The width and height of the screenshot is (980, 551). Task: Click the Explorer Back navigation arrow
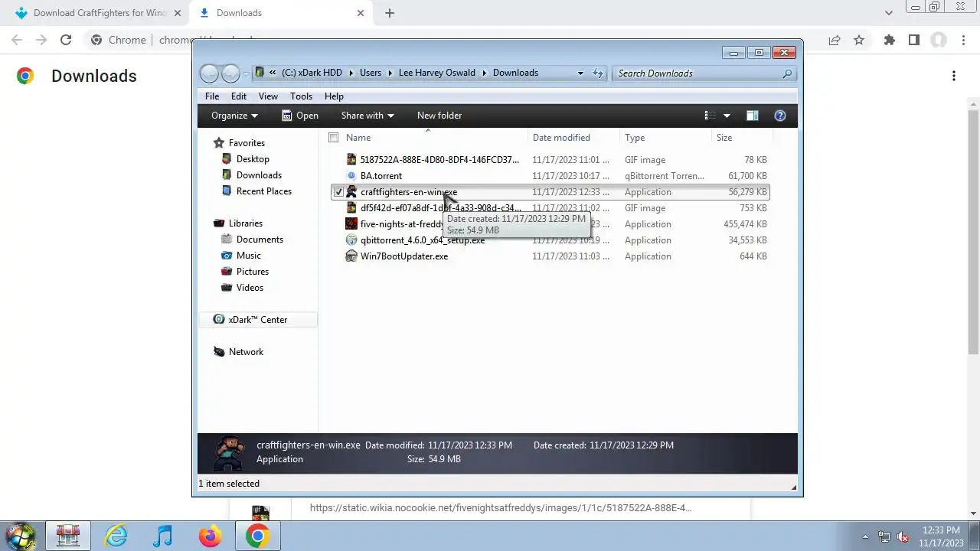coord(209,73)
